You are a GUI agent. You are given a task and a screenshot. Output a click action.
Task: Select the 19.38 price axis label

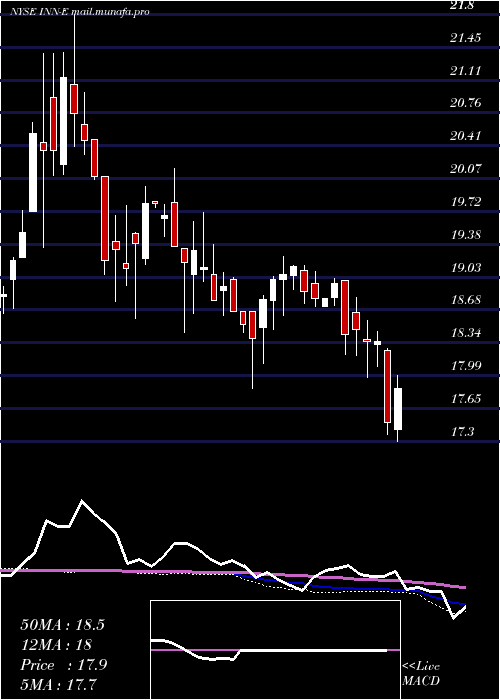click(466, 234)
